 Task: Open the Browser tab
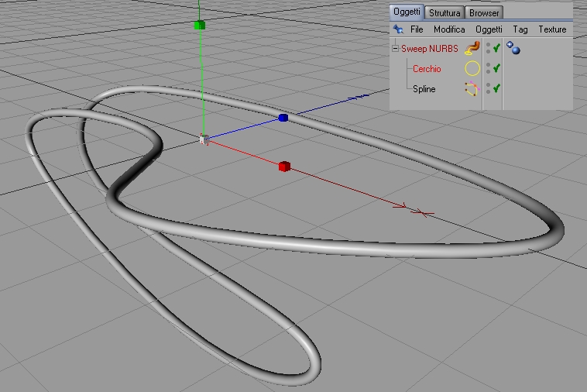coord(484,13)
